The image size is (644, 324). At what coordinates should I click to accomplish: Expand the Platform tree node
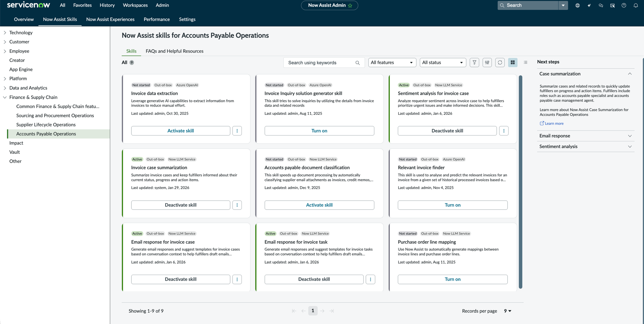point(5,79)
